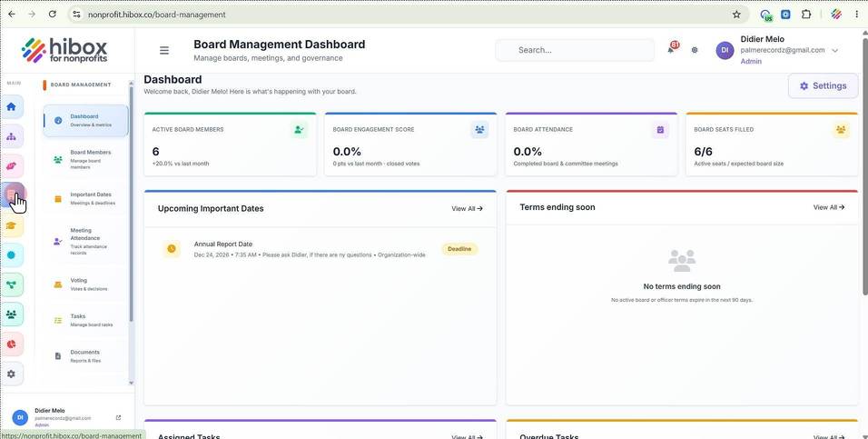This screenshot has width=868, height=439.
Task: Open Voting menu item
Action: (x=85, y=284)
